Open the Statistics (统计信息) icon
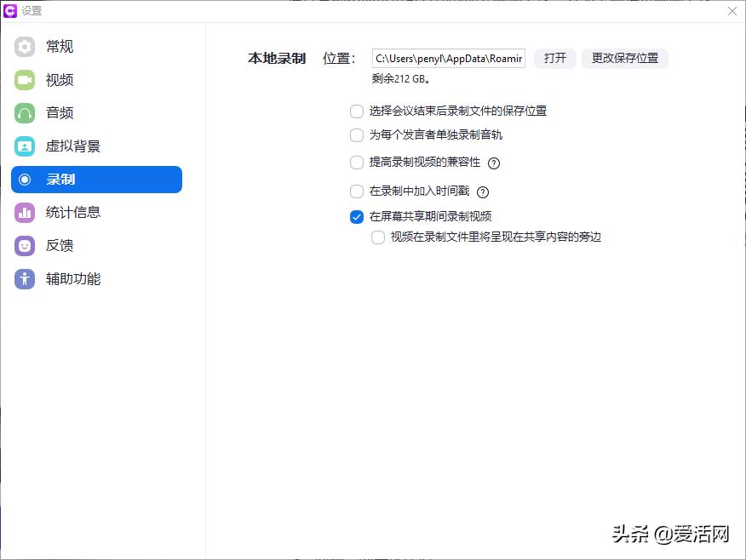 coord(24,212)
